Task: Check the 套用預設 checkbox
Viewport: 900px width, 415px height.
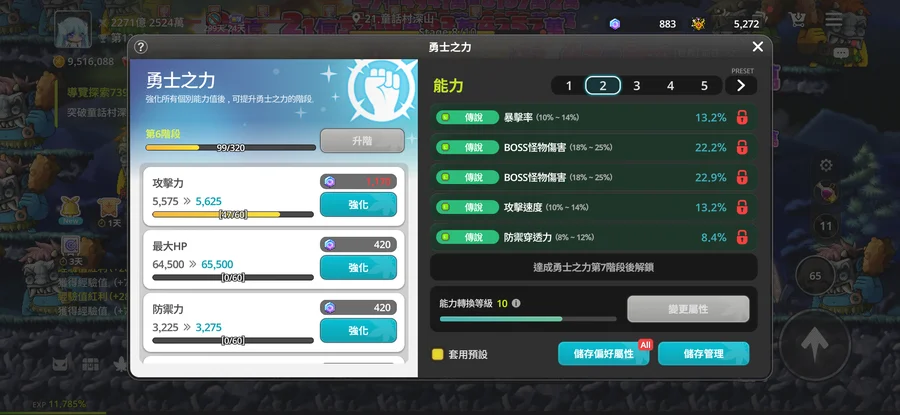Action: pyautogui.click(x=438, y=354)
